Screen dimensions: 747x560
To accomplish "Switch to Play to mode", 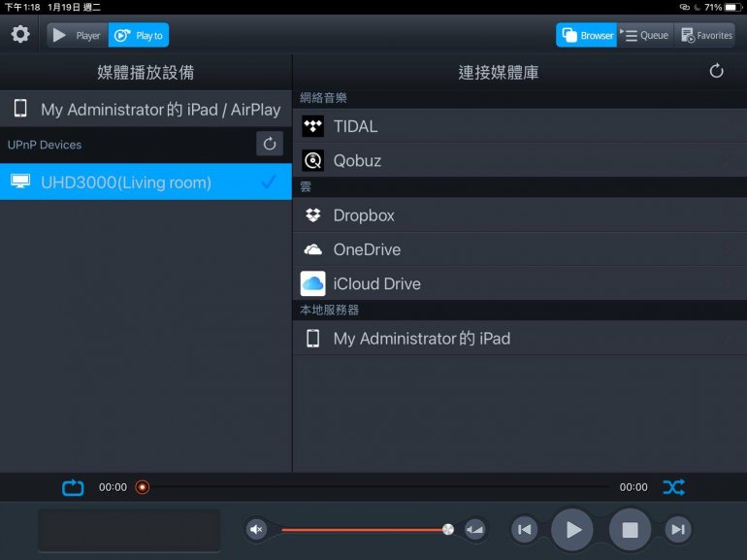I will pos(139,35).
